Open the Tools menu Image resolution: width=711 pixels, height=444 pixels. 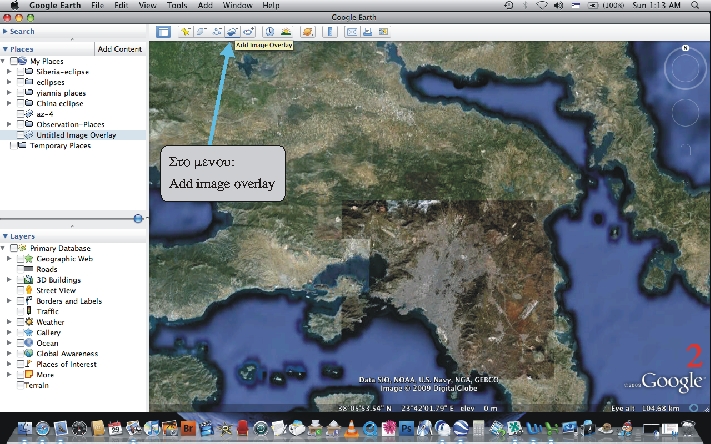coord(177,5)
